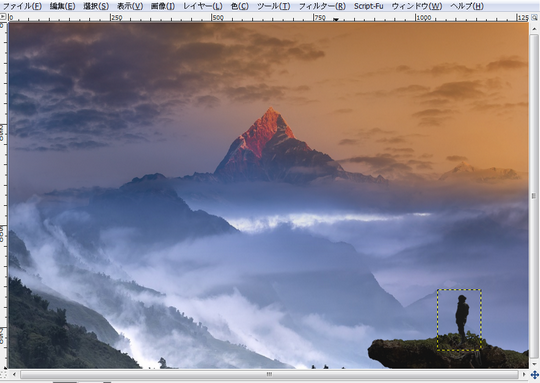Click the vertical scrollbar thumb
This screenshot has width=540, height=383.
(534, 196)
